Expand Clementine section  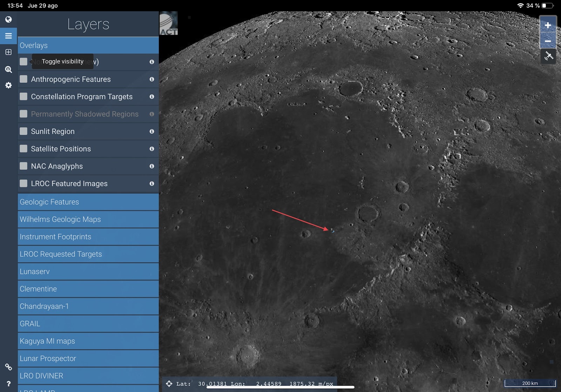point(88,289)
